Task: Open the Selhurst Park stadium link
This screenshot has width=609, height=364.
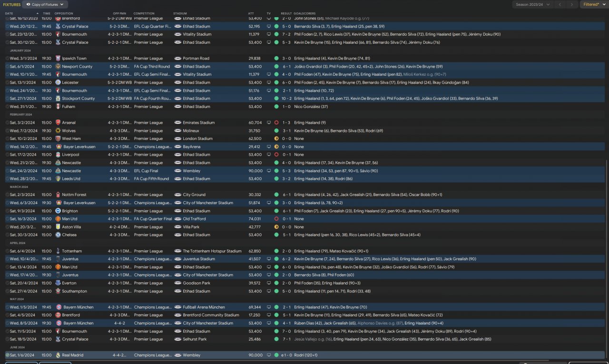Action: coord(195,339)
